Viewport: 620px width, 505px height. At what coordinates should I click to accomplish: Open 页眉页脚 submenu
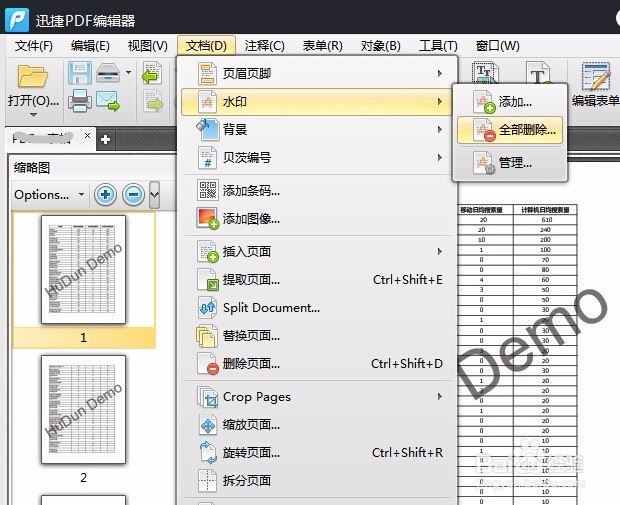click(316, 74)
